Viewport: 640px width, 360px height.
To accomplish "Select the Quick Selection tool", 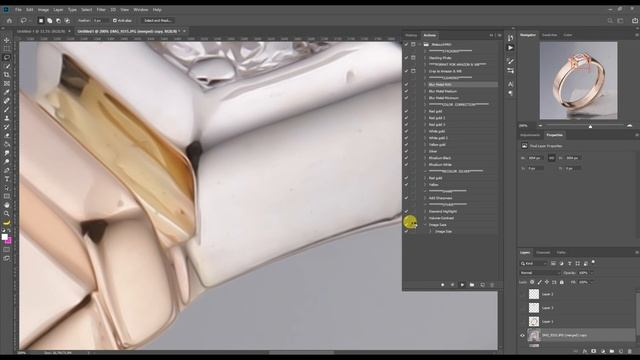I will point(7,66).
